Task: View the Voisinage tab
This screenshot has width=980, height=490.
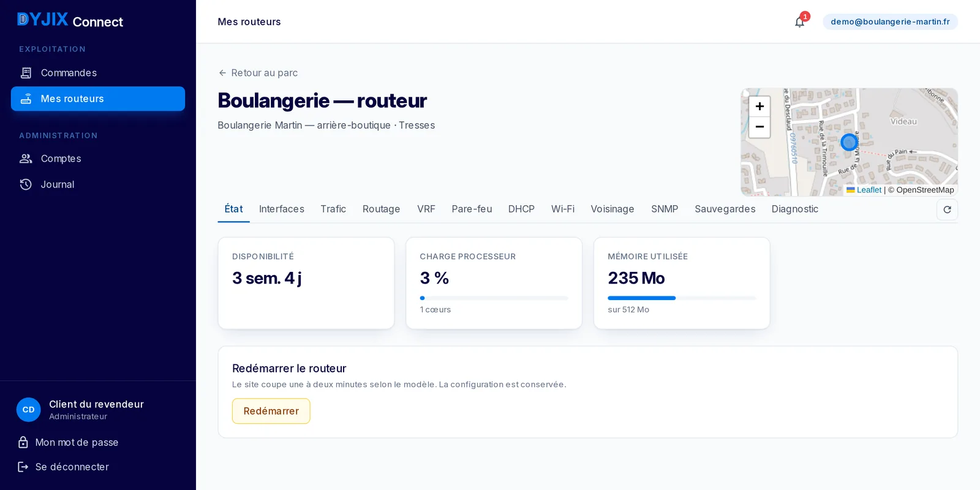Action: [x=612, y=209]
